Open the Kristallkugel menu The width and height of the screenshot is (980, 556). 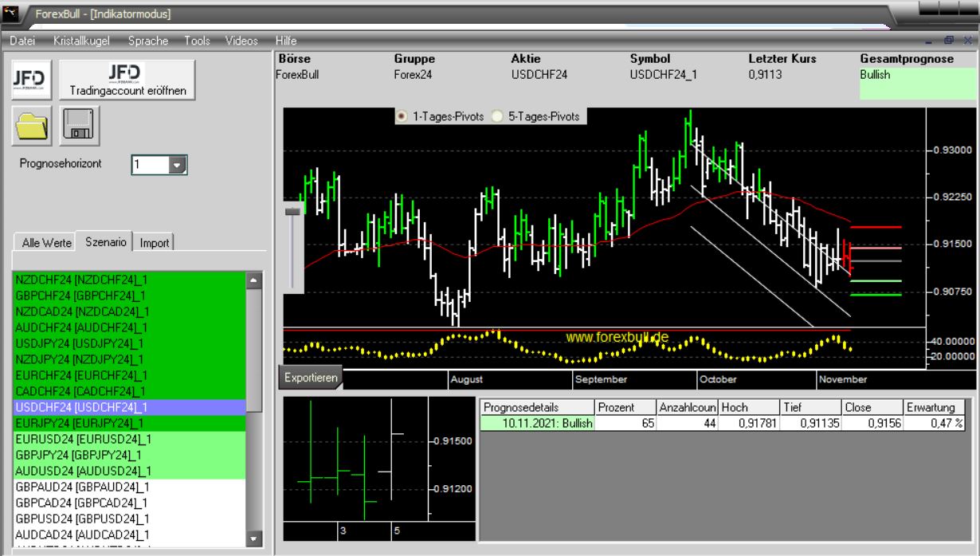pyautogui.click(x=82, y=41)
